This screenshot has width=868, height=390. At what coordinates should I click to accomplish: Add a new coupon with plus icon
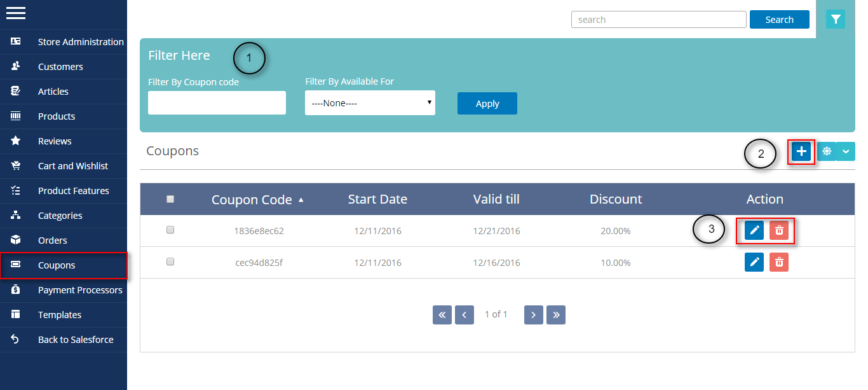(801, 151)
